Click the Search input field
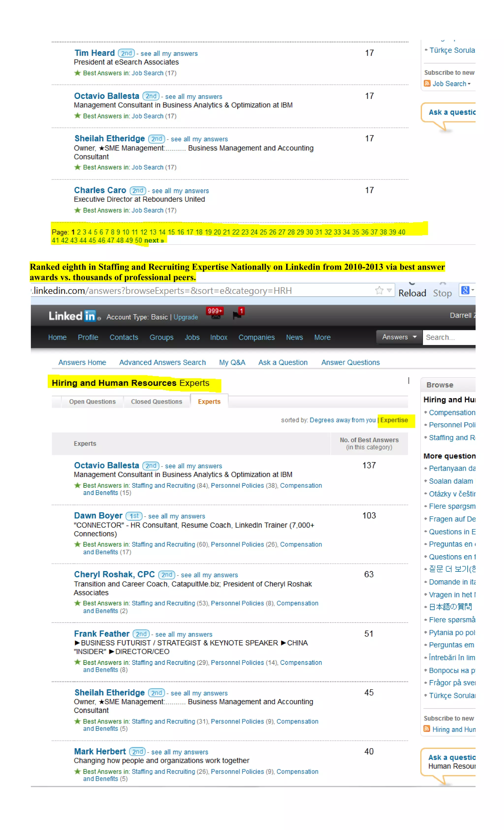The image size is (504, 830). pos(449,337)
